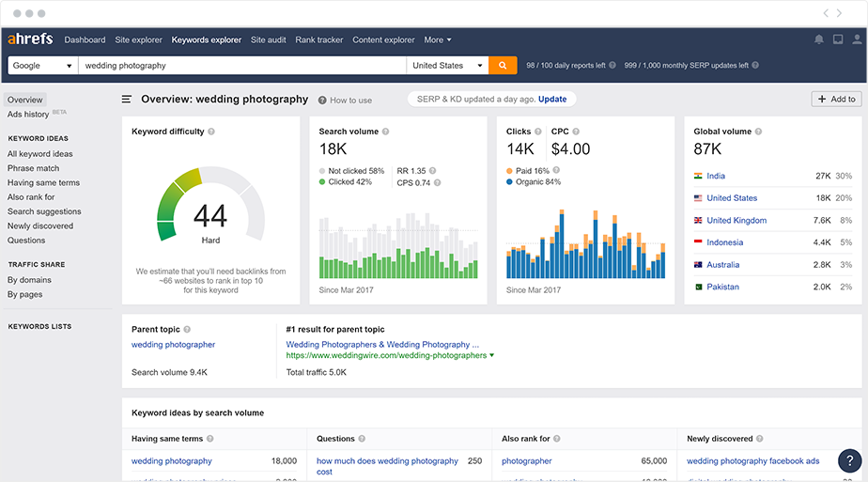Click the keyword search input field
This screenshot has width=868, height=482.
[x=242, y=65]
